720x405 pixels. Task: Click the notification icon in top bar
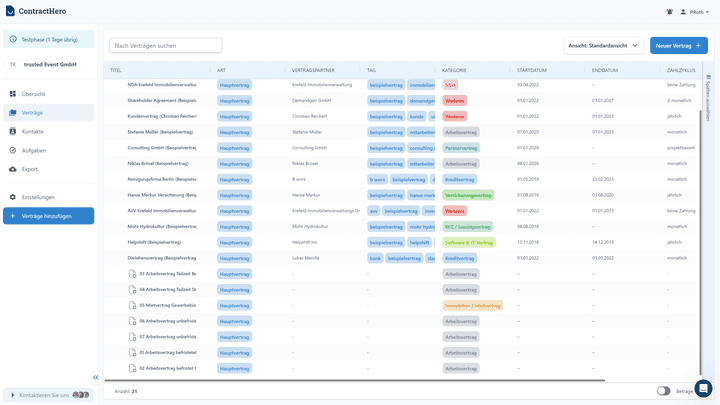pyautogui.click(x=669, y=12)
